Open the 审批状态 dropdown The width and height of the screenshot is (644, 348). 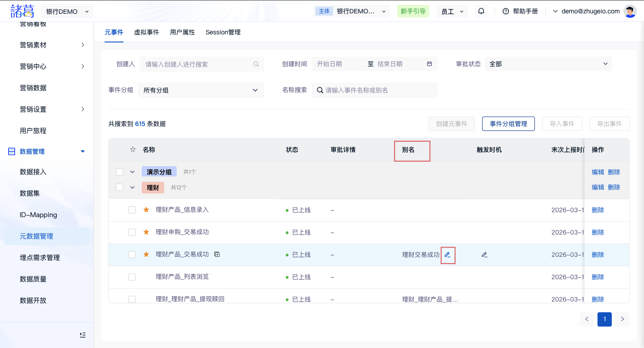pyautogui.click(x=548, y=64)
